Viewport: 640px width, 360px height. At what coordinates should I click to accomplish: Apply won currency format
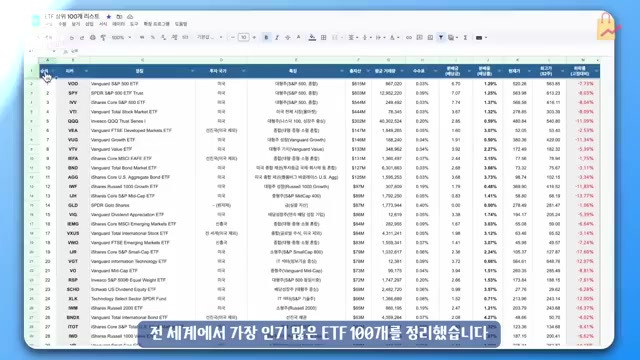(142, 38)
